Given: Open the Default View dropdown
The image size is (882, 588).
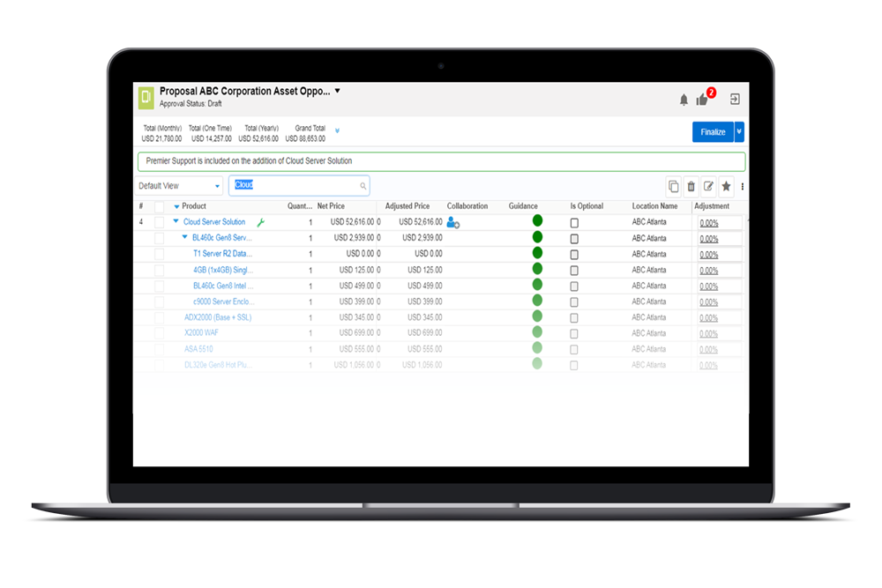Looking at the screenshot, I should (x=181, y=186).
